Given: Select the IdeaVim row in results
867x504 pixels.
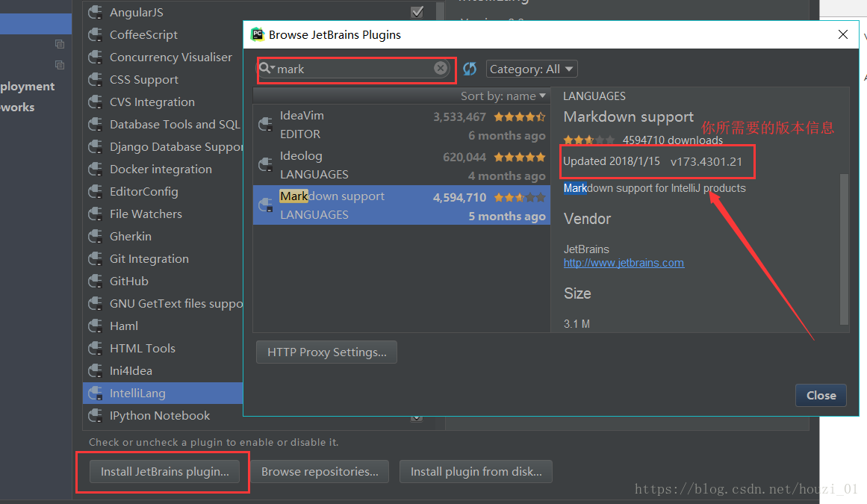Looking at the screenshot, I should [x=402, y=125].
